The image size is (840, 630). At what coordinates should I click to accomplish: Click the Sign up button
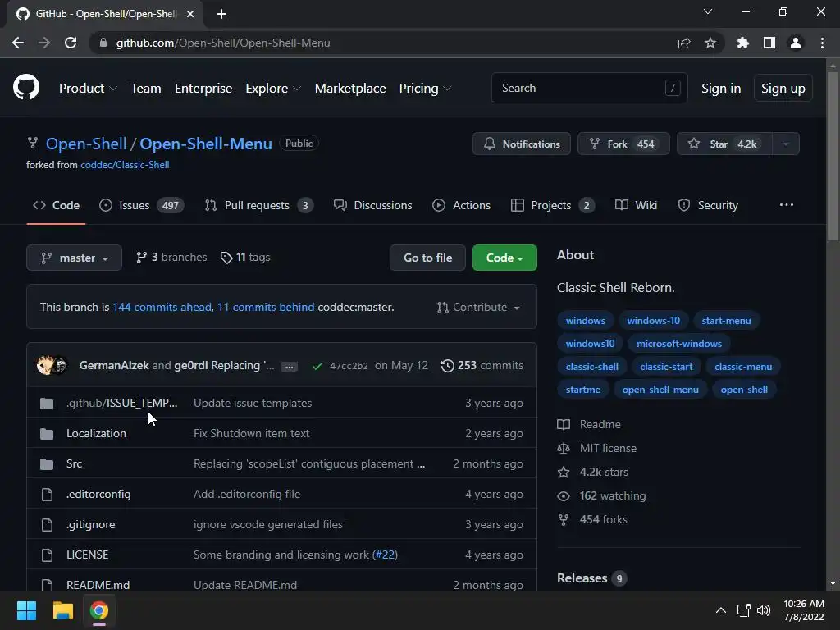(x=783, y=89)
